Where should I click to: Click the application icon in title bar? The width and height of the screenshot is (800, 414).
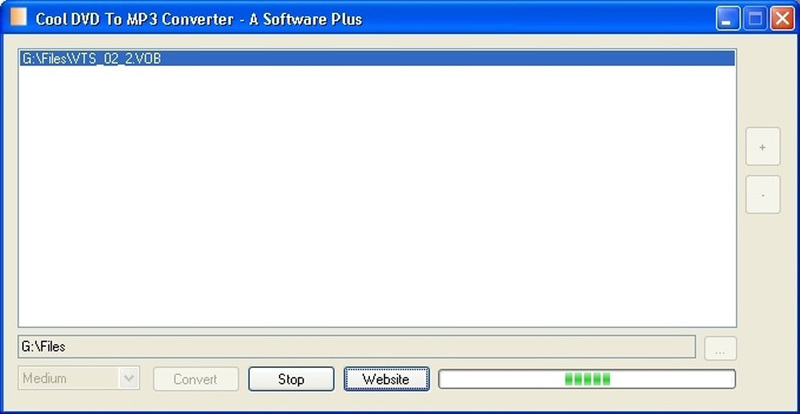(x=18, y=17)
